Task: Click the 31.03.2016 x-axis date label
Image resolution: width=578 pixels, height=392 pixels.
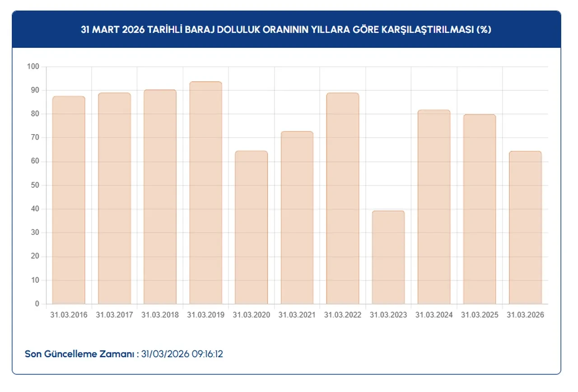Action: [x=69, y=315]
